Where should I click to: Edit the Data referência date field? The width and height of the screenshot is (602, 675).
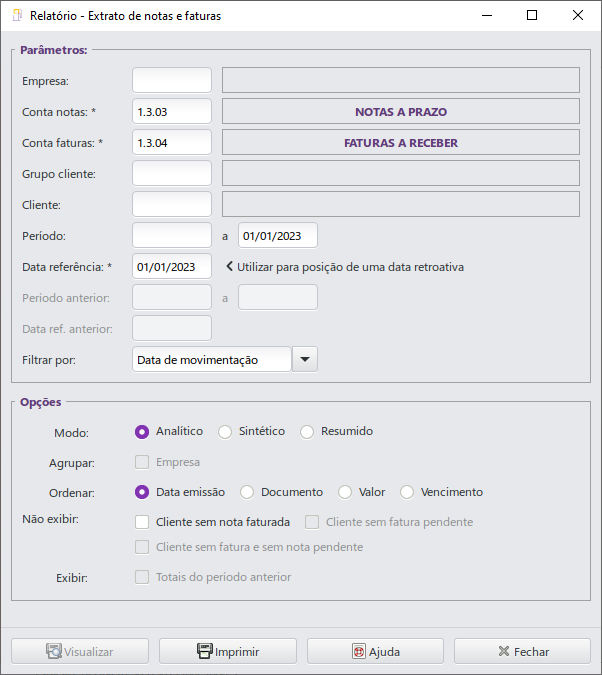(172, 267)
